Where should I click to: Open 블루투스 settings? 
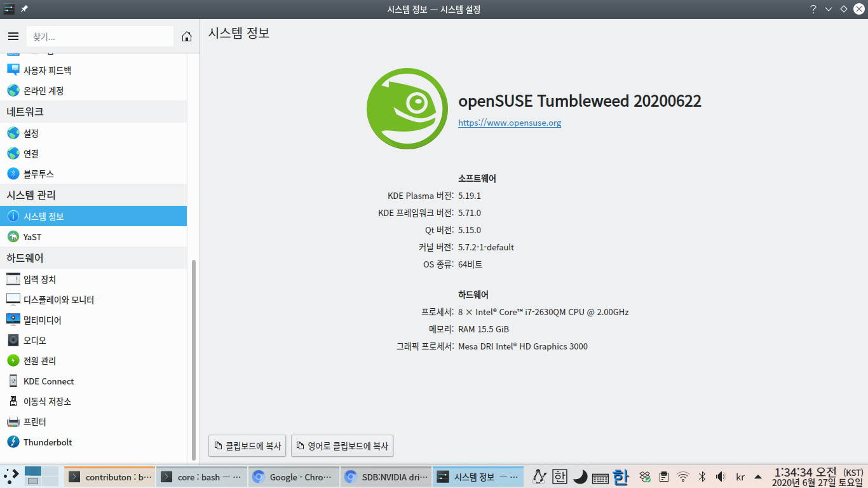point(93,174)
